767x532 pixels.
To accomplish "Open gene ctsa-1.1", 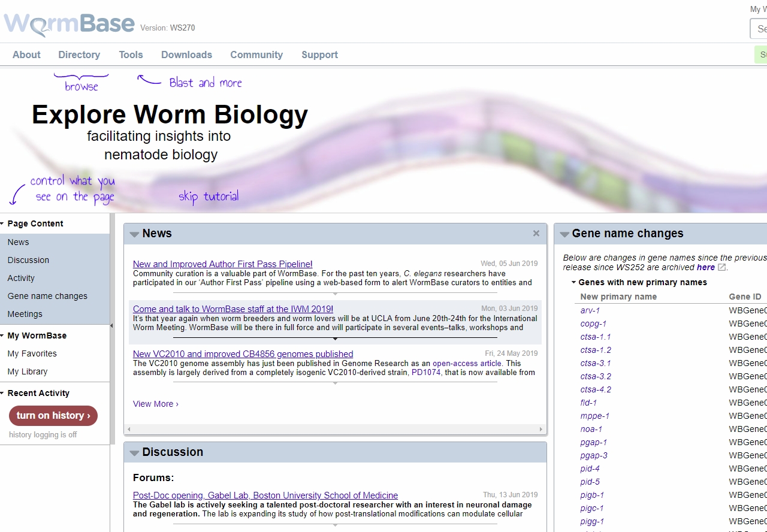I will tap(596, 337).
